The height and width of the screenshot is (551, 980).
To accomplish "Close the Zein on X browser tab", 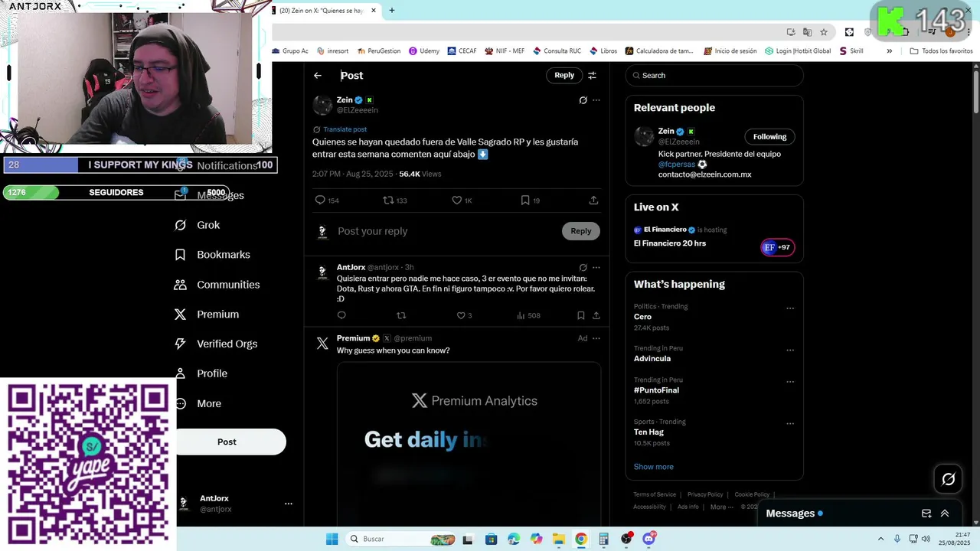I will click(374, 11).
